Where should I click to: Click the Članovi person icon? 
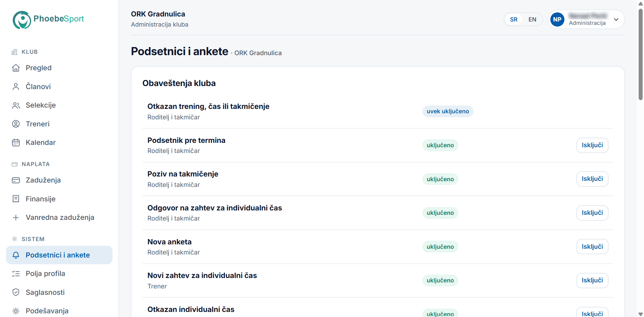(x=16, y=87)
